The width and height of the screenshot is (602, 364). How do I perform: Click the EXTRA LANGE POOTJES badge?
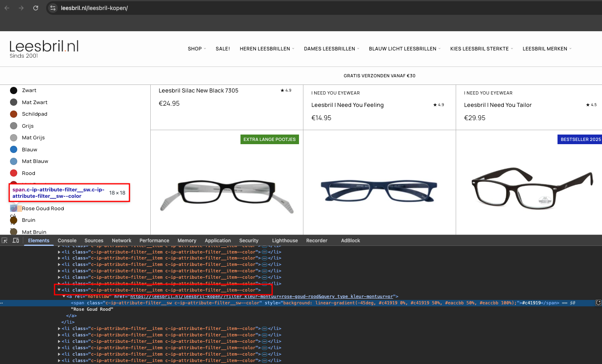click(x=269, y=139)
